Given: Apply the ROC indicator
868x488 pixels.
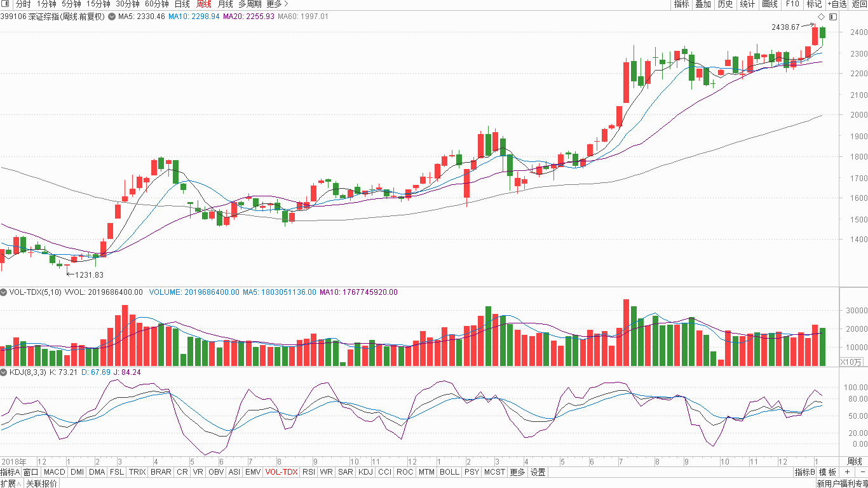Looking at the screenshot, I should [405, 472].
